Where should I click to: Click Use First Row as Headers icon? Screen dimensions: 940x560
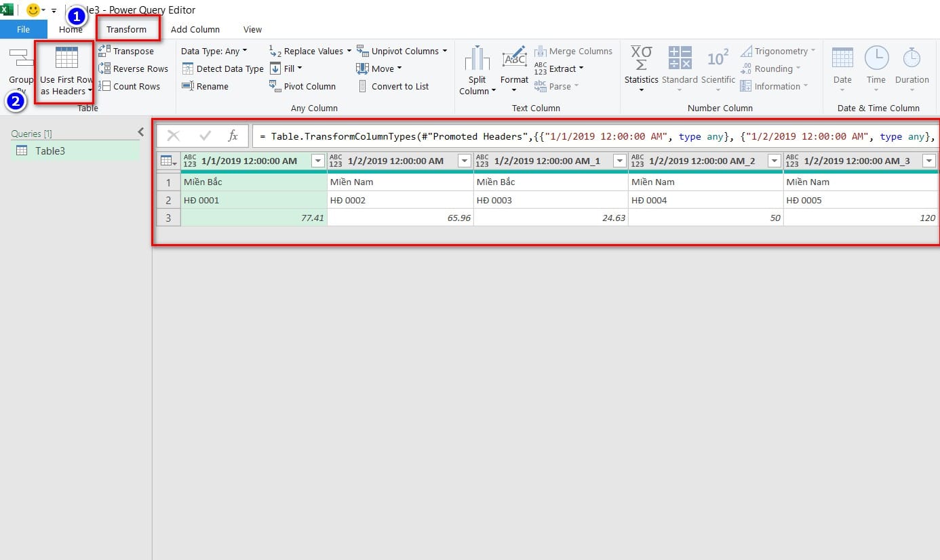(x=66, y=58)
